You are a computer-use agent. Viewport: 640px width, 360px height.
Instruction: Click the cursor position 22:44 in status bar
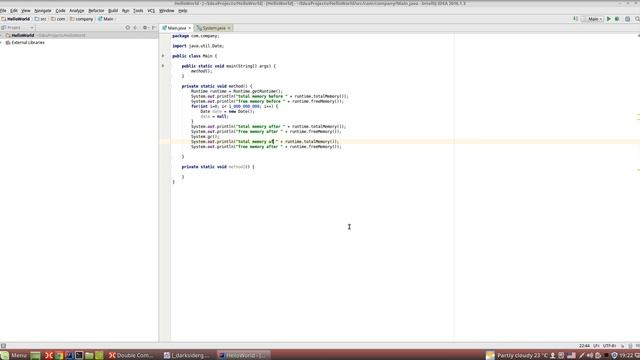(584, 346)
